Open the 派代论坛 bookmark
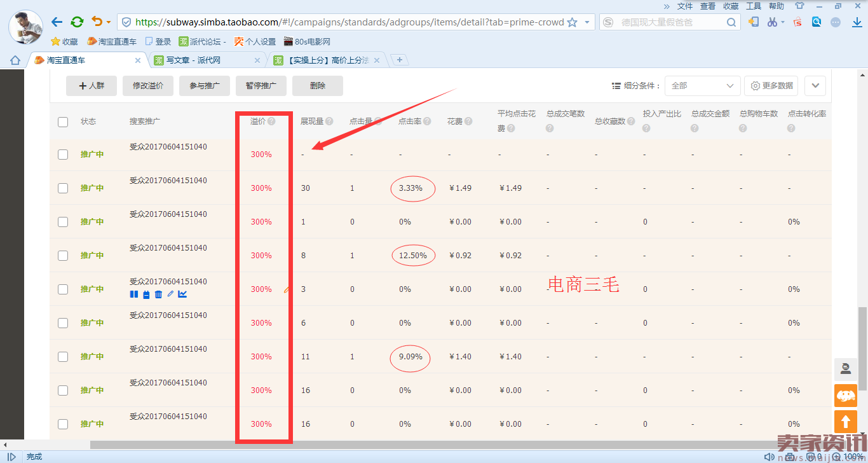The height and width of the screenshot is (463, 868). point(203,41)
